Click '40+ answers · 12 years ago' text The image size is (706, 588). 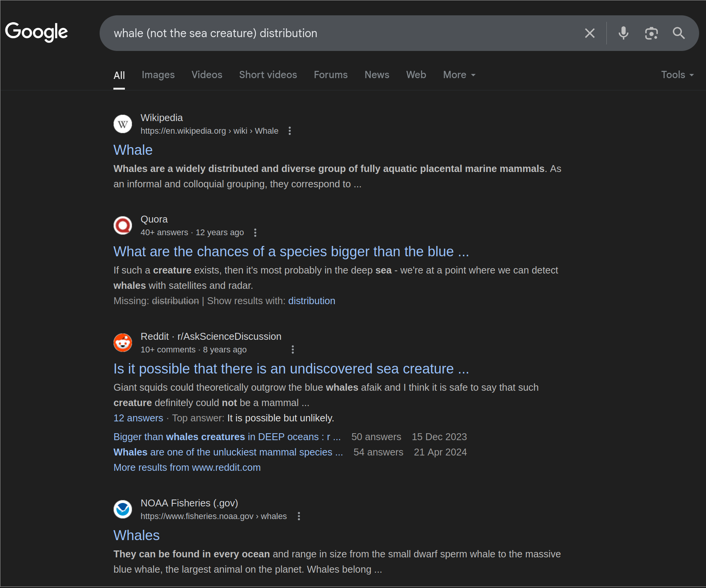point(192,233)
